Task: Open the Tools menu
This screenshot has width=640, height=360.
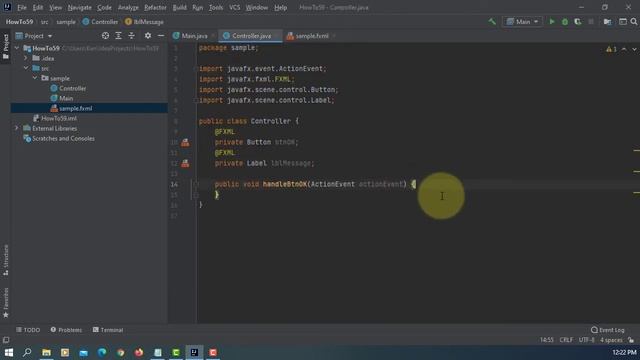Action: tap(216, 7)
